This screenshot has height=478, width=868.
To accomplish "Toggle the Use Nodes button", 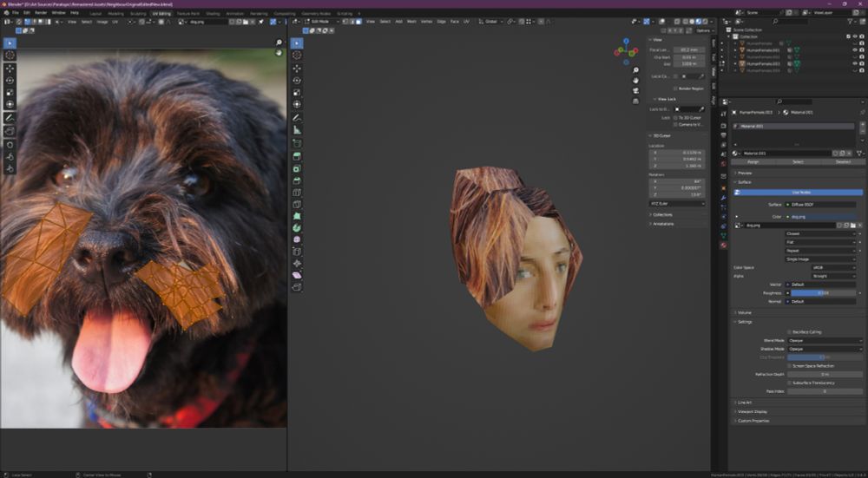I will [x=799, y=193].
